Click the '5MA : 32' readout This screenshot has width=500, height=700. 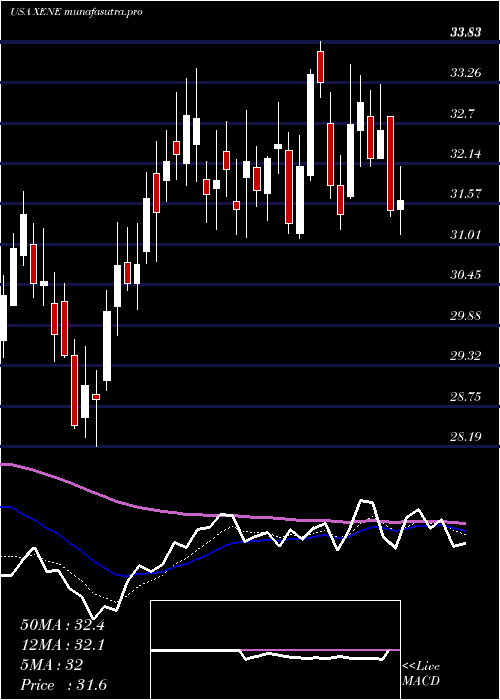52,665
